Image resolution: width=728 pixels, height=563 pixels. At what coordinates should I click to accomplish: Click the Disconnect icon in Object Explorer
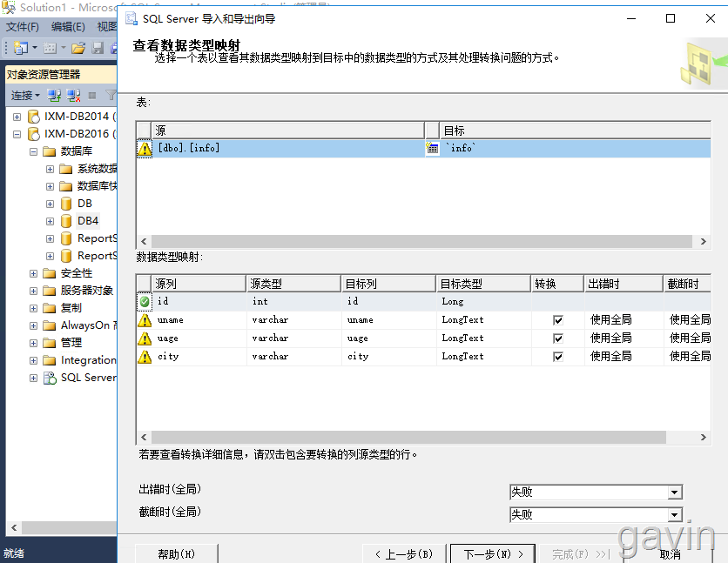pos(73,96)
